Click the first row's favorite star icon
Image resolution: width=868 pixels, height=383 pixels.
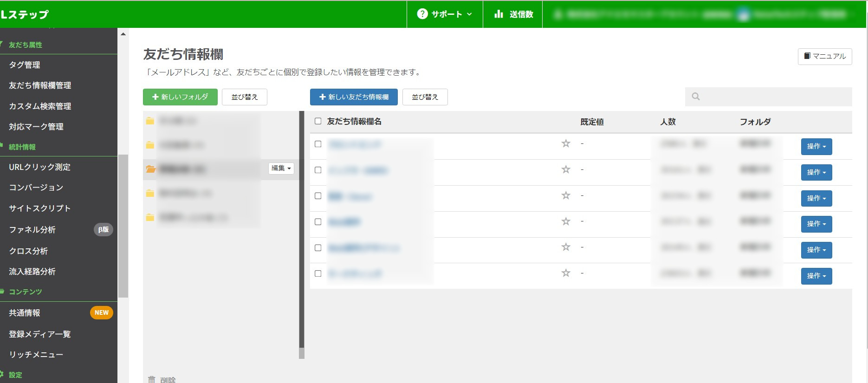[566, 143]
